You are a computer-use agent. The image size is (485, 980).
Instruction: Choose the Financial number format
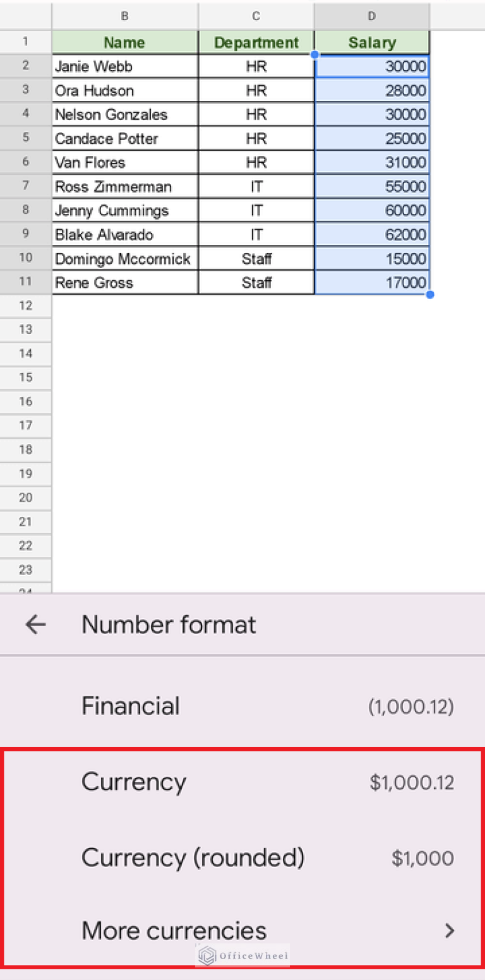tap(130, 705)
